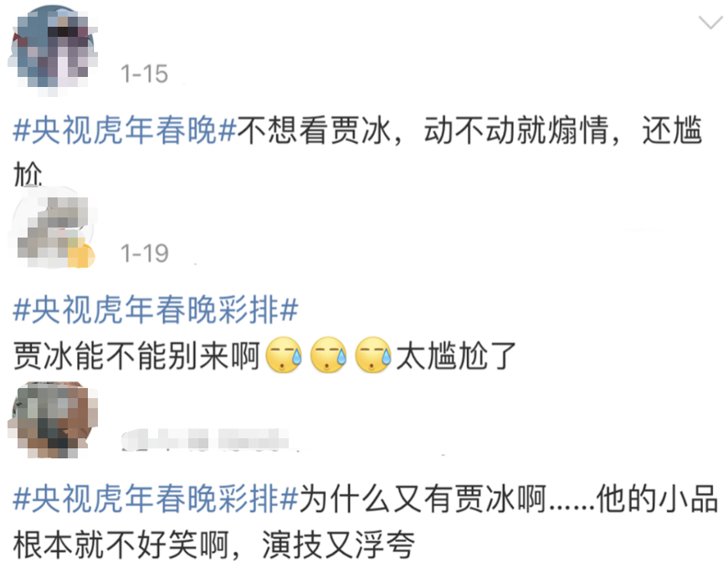Open hashtag #央视虎年春晚# in first post
Viewport: 728px width, 583px height.
[125, 130]
